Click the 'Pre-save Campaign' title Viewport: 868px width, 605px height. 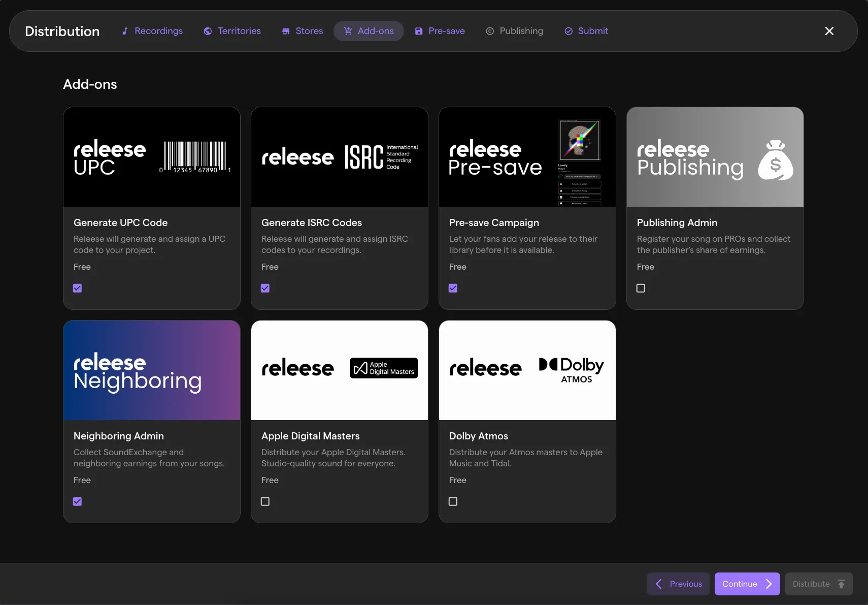[x=494, y=222]
